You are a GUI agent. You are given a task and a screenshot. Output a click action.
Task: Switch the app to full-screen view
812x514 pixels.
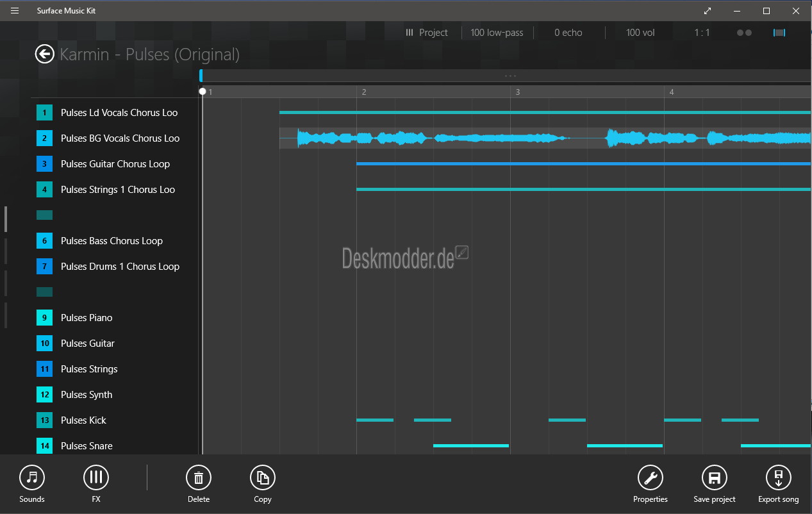pyautogui.click(x=708, y=11)
